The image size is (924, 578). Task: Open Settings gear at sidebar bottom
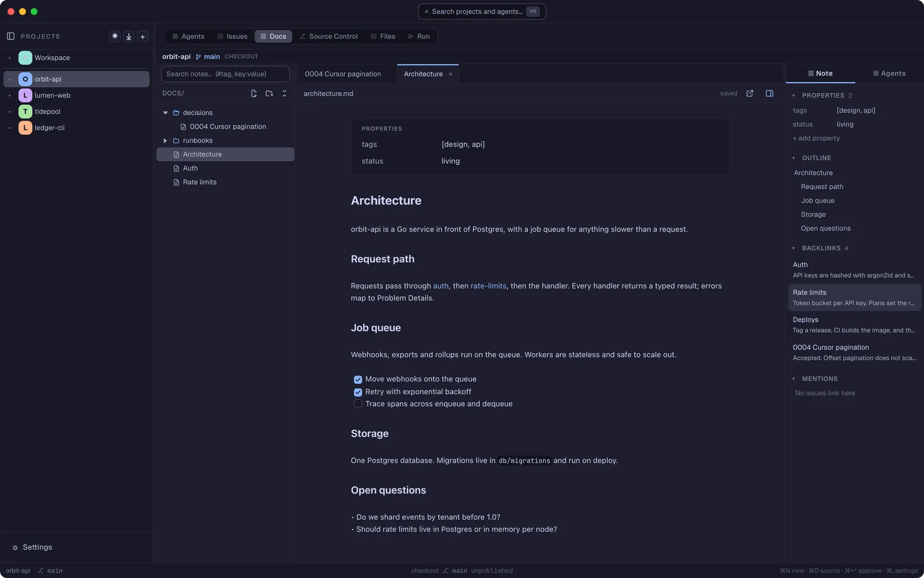(x=15, y=548)
